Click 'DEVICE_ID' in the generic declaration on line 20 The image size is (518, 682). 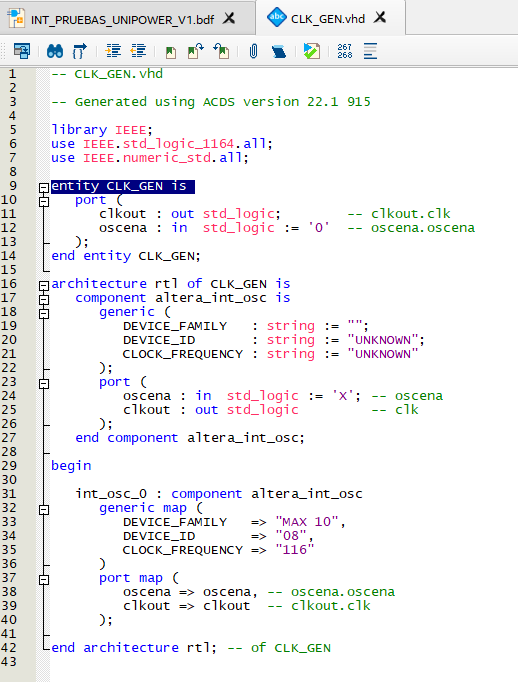[x=159, y=340]
